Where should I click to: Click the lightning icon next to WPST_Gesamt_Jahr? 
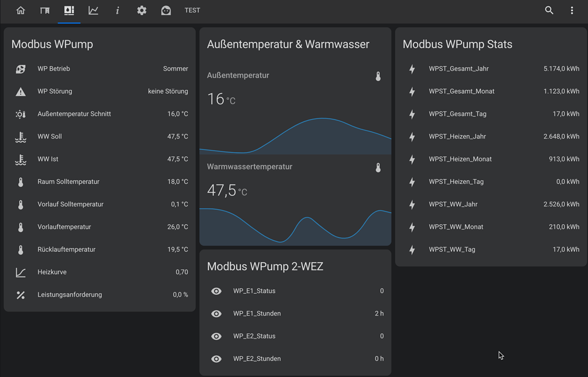tap(412, 68)
